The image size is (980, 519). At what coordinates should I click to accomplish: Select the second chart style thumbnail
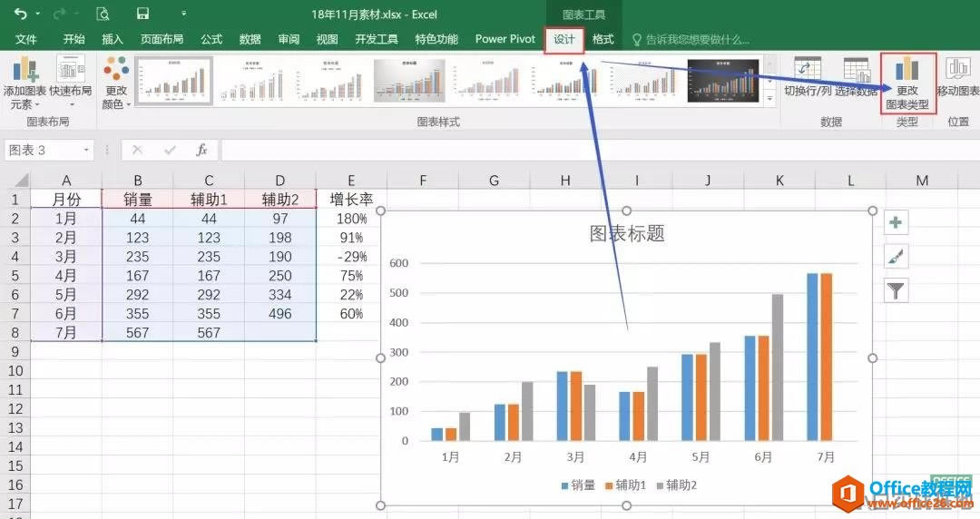pos(252,81)
